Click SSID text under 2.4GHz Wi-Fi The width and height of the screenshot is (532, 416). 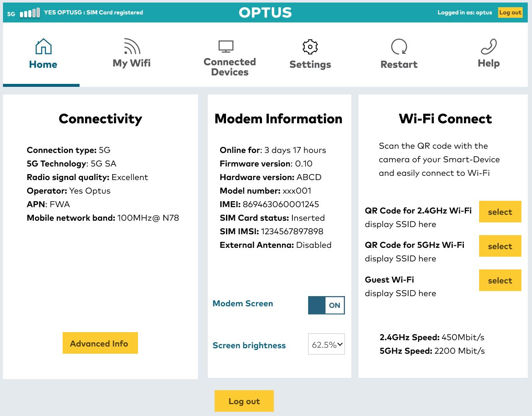(x=400, y=224)
